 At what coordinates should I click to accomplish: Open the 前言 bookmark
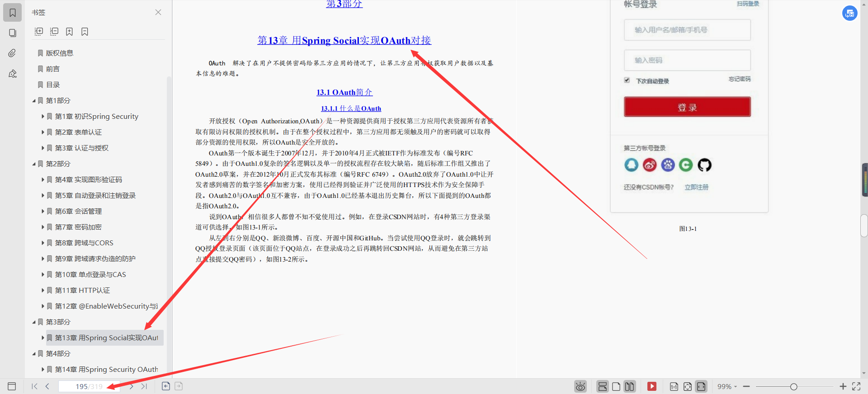(x=52, y=69)
